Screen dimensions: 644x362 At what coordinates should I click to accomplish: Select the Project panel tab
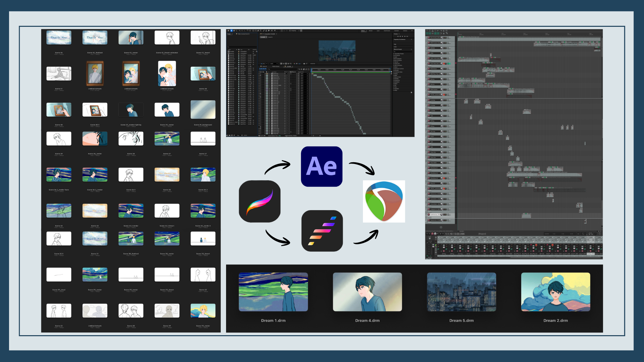229,34
